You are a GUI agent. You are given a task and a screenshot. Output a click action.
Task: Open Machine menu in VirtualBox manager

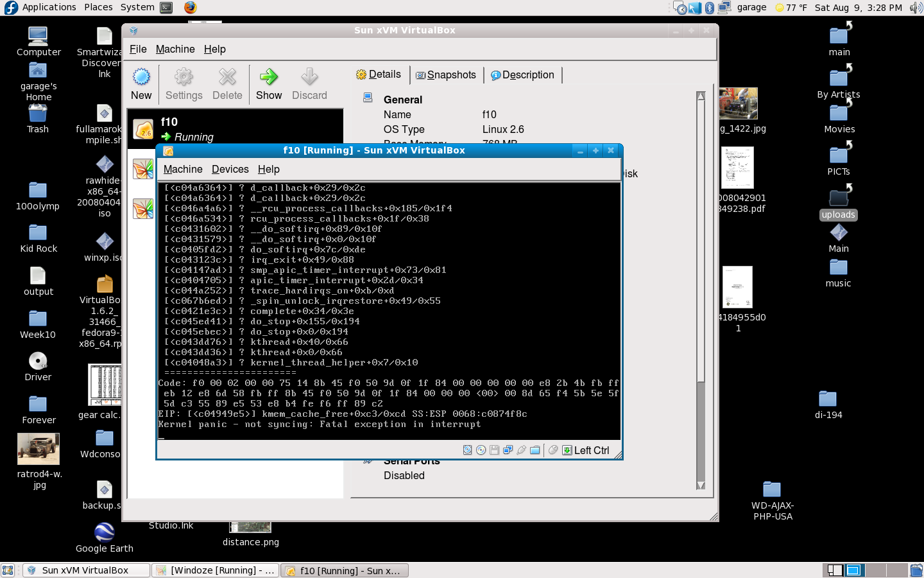pos(175,49)
